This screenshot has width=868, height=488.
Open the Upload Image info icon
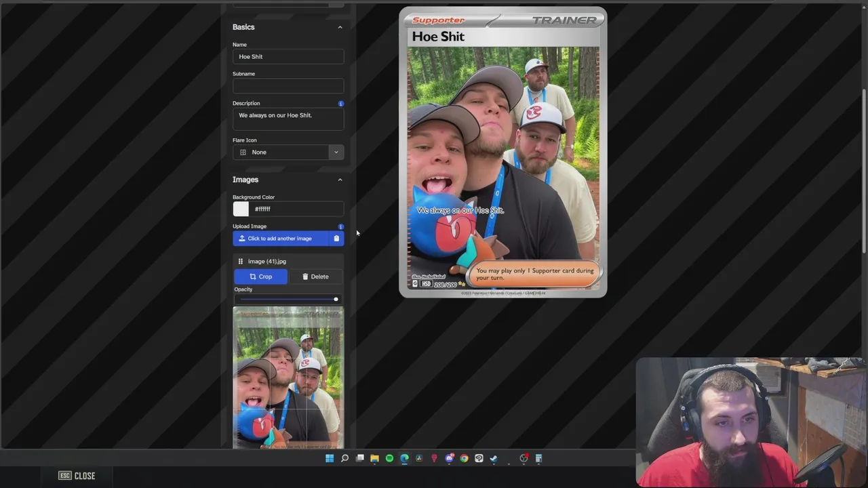tap(340, 226)
